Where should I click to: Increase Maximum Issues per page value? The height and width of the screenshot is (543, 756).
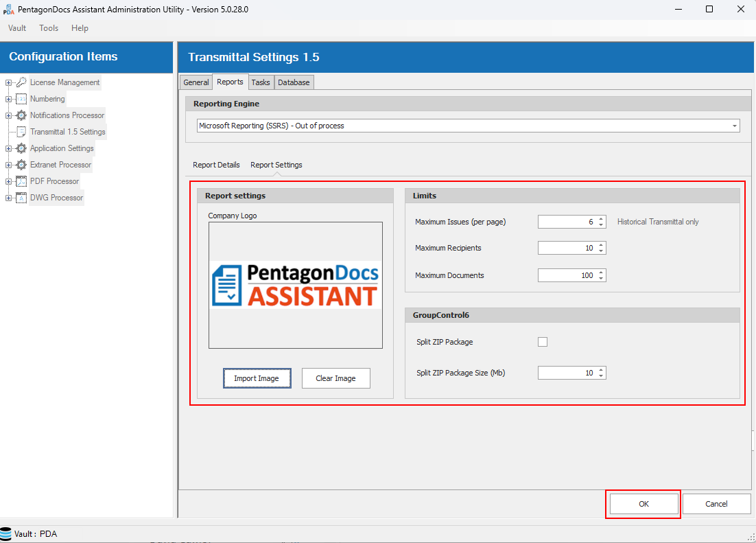pyautogui.click(x=601, y=219)
